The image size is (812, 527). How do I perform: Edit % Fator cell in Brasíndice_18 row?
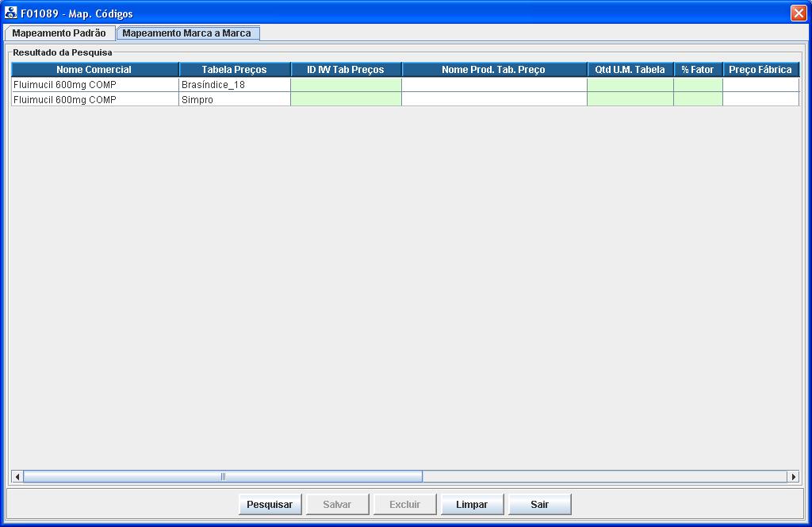(698, 84)
